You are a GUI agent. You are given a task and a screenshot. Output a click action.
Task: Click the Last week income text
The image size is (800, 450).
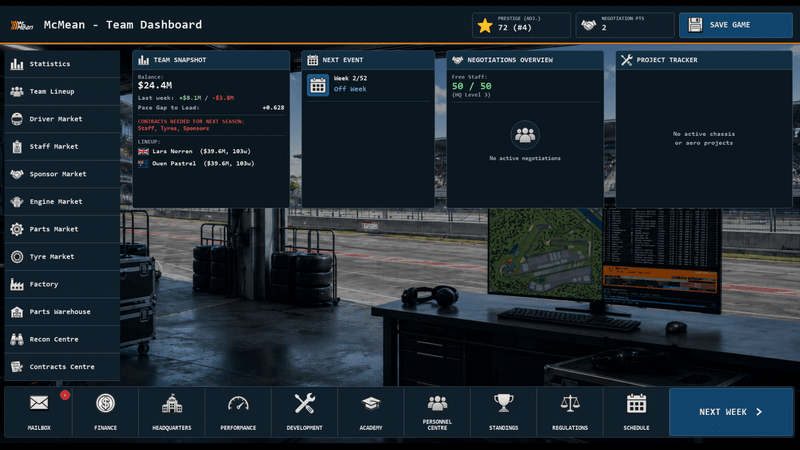pyautogui.click(x=190, y=98)
